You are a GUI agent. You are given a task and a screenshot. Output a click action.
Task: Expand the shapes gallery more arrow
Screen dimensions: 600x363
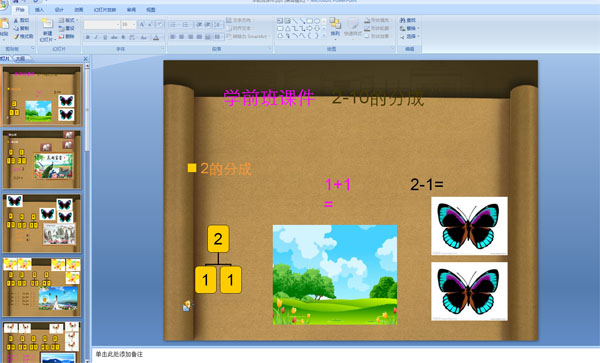(324, 36)
